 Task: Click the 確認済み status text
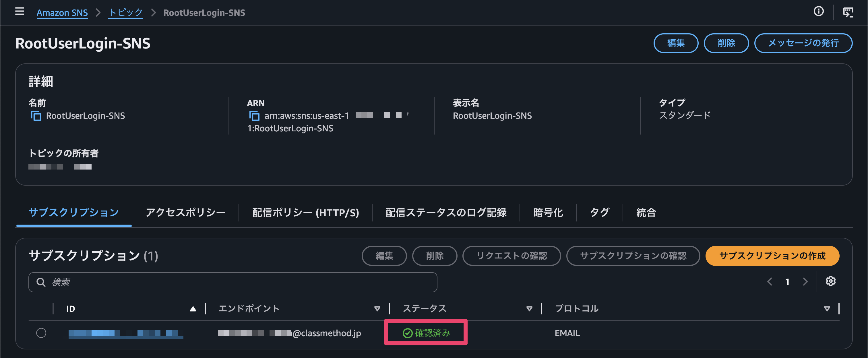(x=433, y=333)
